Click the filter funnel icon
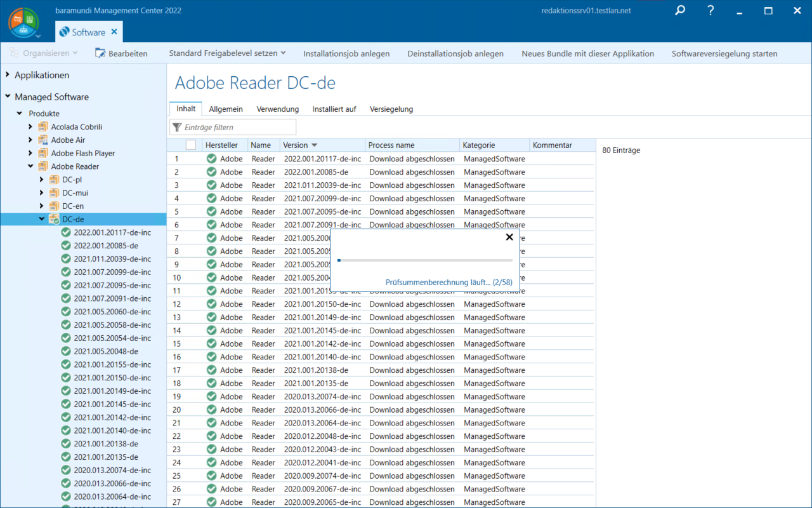 177,127
